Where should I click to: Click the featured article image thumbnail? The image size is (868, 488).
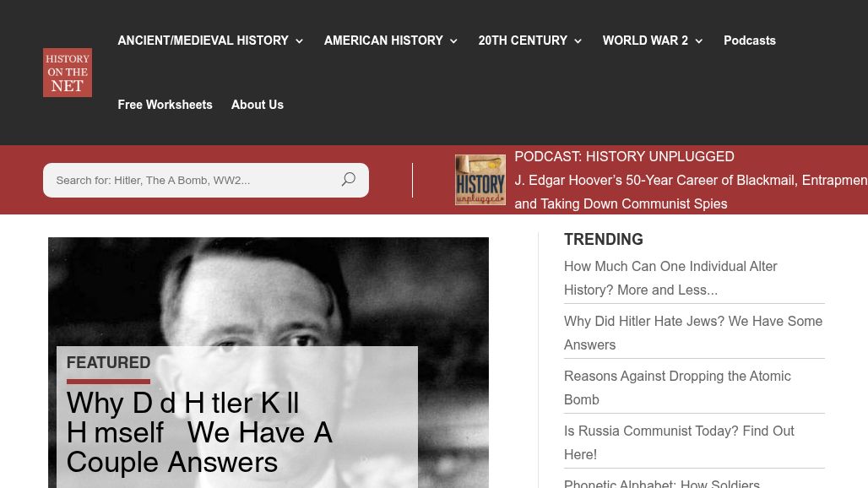point(268,287)
